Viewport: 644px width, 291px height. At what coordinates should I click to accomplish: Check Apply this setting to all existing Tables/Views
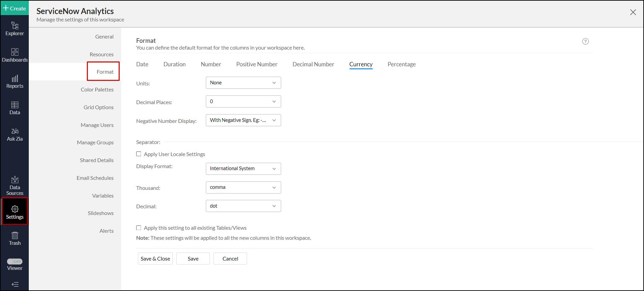[139, 228]
